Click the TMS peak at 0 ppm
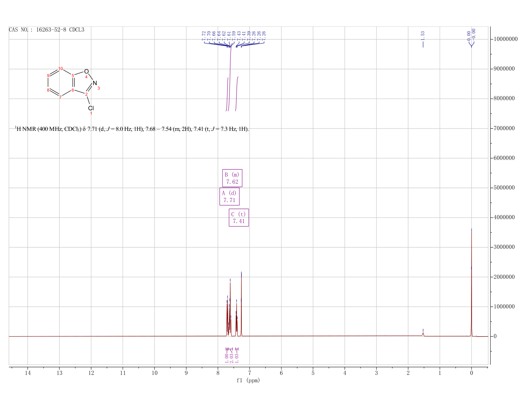The image size is (532, 411). [471, 284]
